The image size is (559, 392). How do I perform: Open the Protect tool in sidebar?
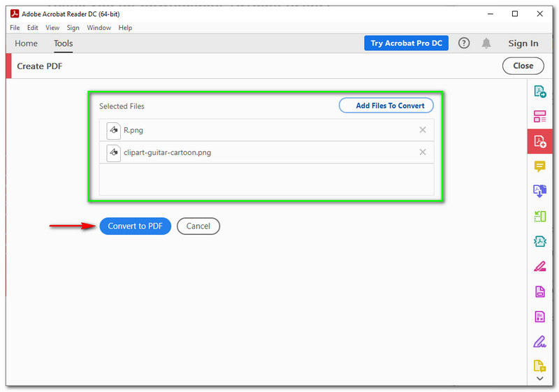point(539,291)
